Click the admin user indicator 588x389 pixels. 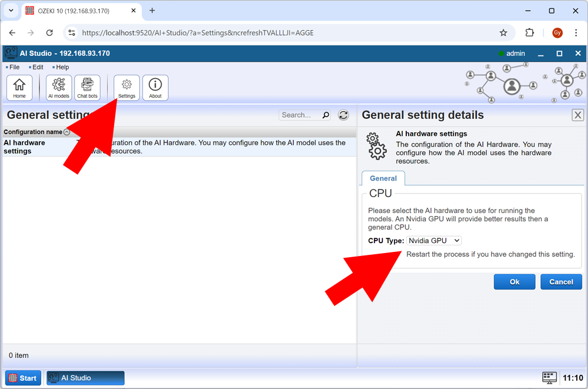pos(512,54)
